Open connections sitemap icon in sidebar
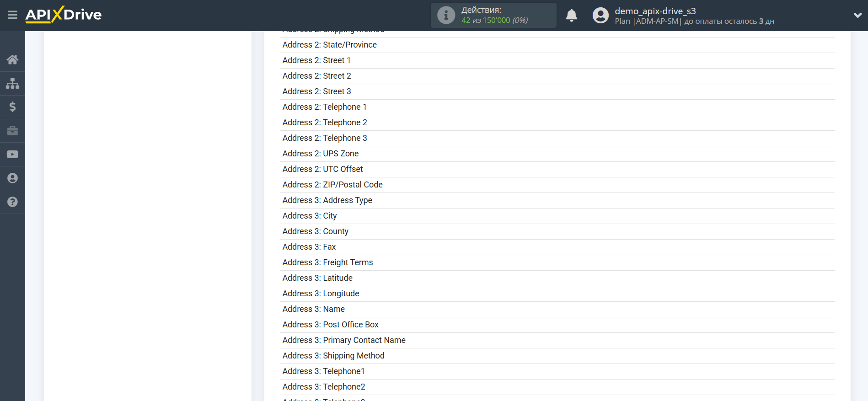868x401 pixels. tap(12, 83)
